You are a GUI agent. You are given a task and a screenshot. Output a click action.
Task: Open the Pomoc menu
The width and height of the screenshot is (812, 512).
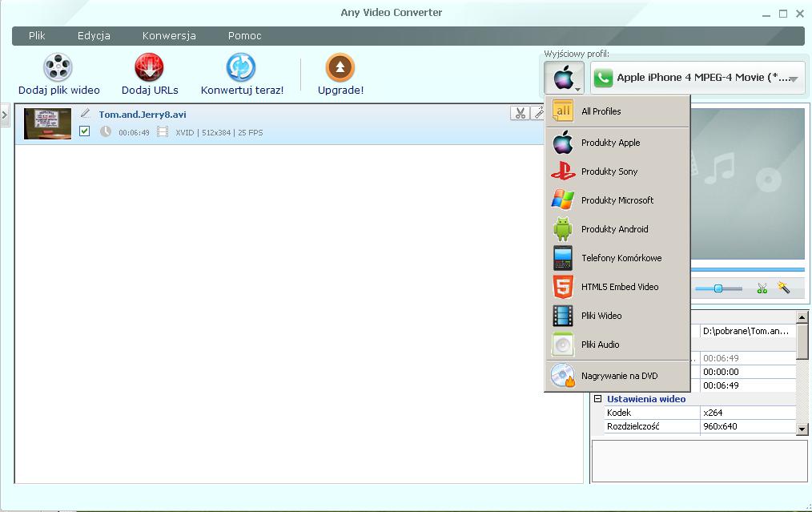(244, 36)
